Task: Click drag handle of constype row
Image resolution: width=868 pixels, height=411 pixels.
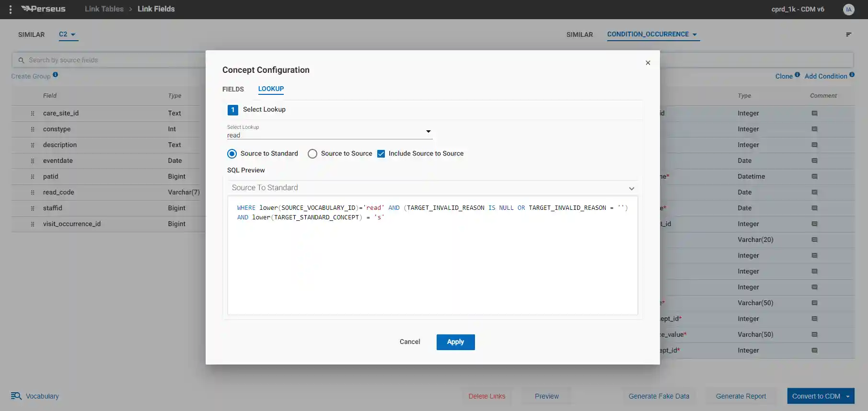Action: (x=33, y=129)
